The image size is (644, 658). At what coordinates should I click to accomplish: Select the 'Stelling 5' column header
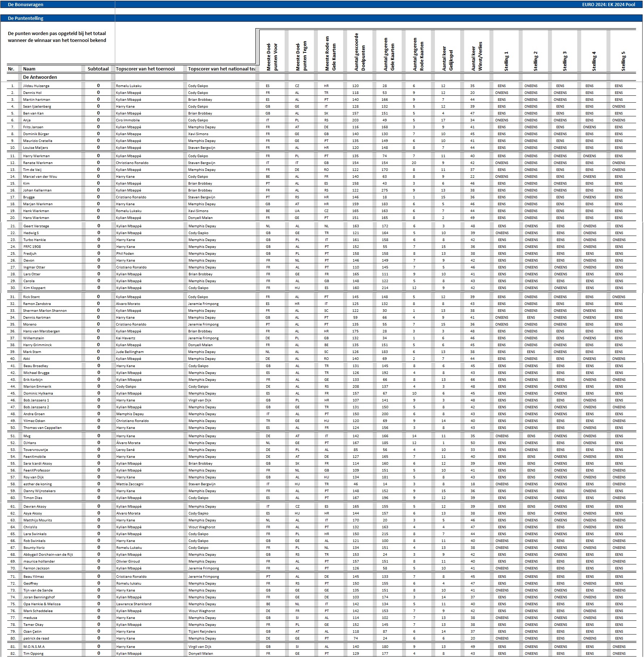click(x=623, y=61)
